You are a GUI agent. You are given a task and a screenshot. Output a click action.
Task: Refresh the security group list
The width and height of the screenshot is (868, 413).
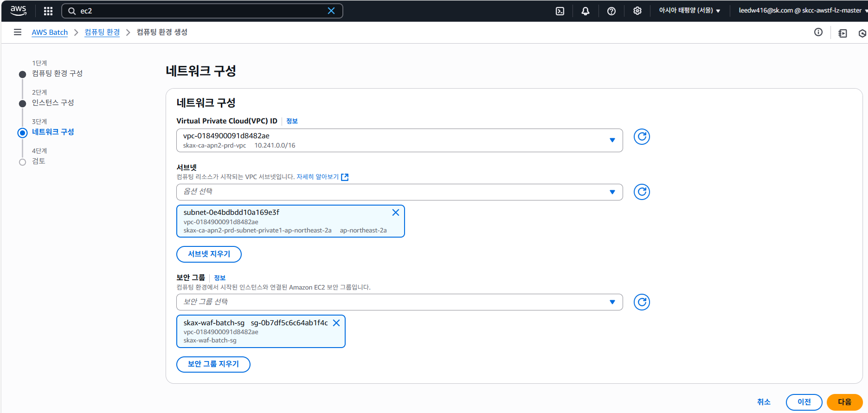click(x=642, y=303)
